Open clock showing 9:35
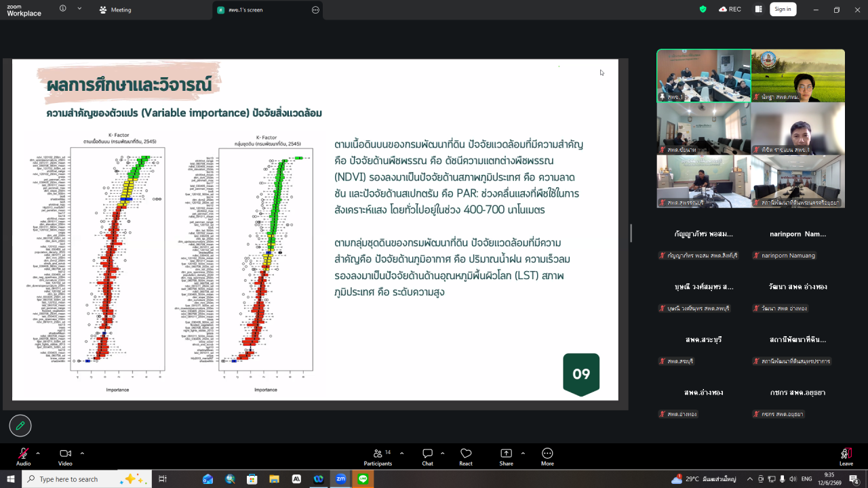868x488 pixels. (829, 479)
